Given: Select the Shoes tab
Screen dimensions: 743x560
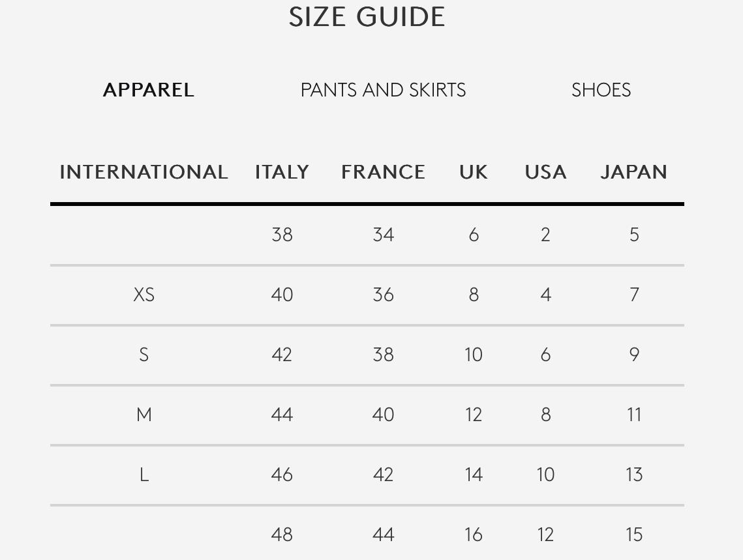Looking at the screenshot, I should tap(601, 90).
